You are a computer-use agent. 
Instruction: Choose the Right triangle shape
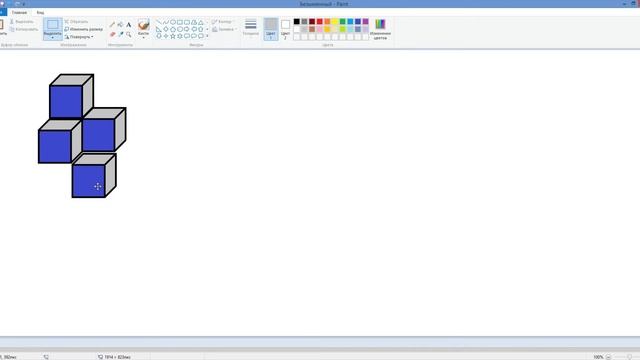click(158, 29)
